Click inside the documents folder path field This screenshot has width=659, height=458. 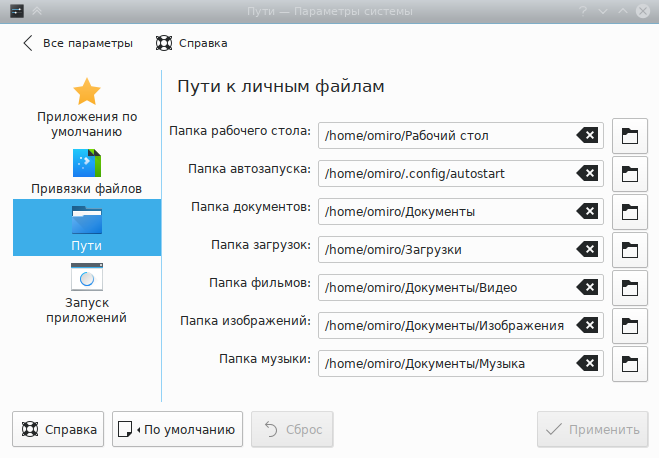click(x=445, y=212)
